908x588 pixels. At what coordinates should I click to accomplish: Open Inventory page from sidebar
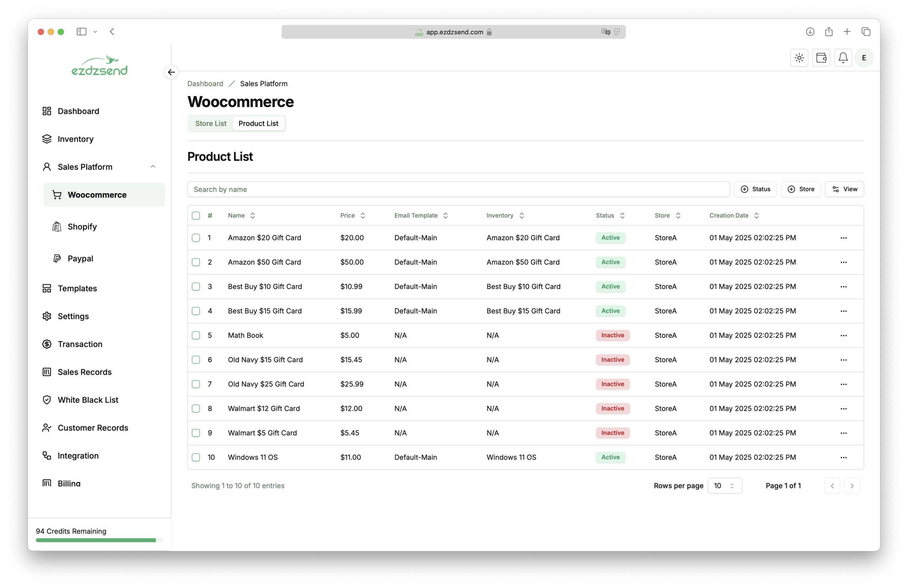(75, 139)
